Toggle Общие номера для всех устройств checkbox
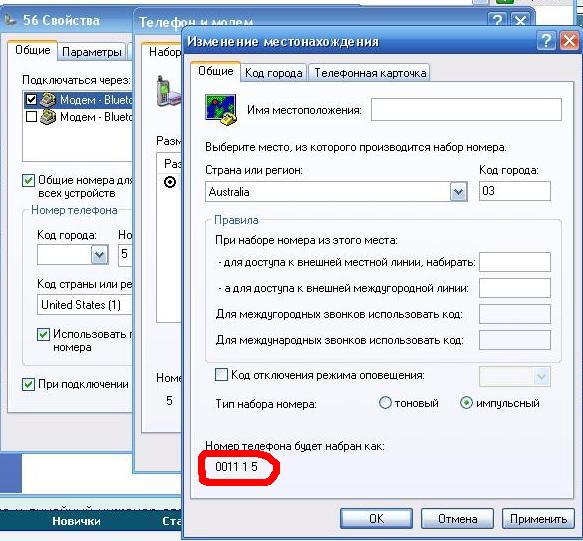This screenshot has width=583, height=541. click(x=29, y=181)
